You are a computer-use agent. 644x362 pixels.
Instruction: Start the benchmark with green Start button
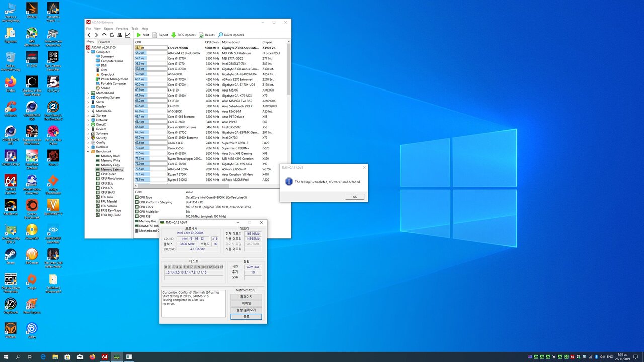(x=142, y=35)
